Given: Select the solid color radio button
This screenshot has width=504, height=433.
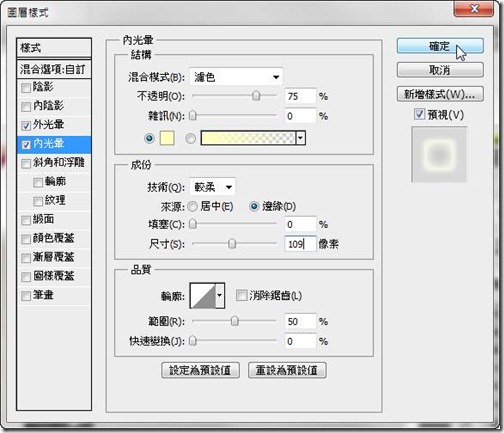Looking at the screenshot, I should pyautogui.click(x=149, y=138).
